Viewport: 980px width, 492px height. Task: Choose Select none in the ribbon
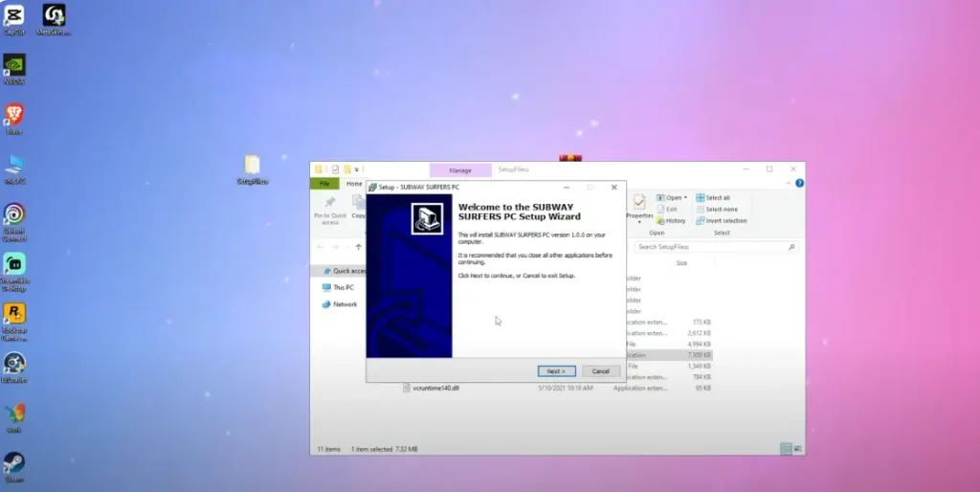point(717,210)
